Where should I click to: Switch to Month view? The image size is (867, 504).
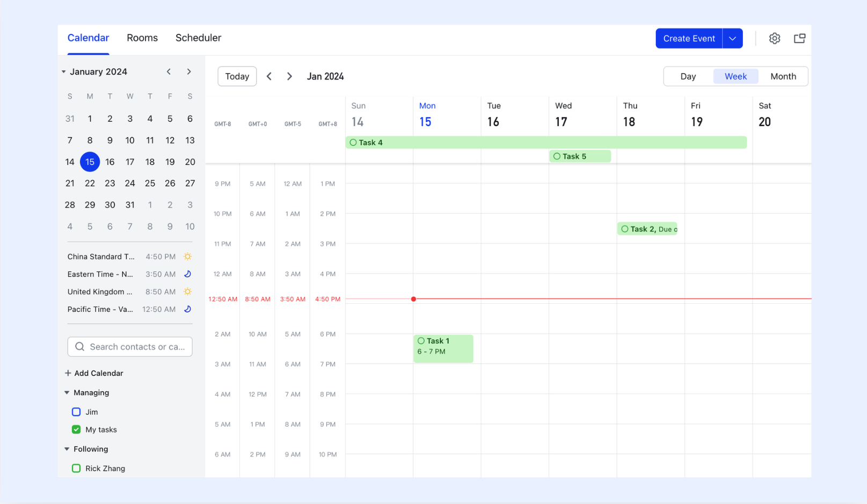(x=783, y=76)
